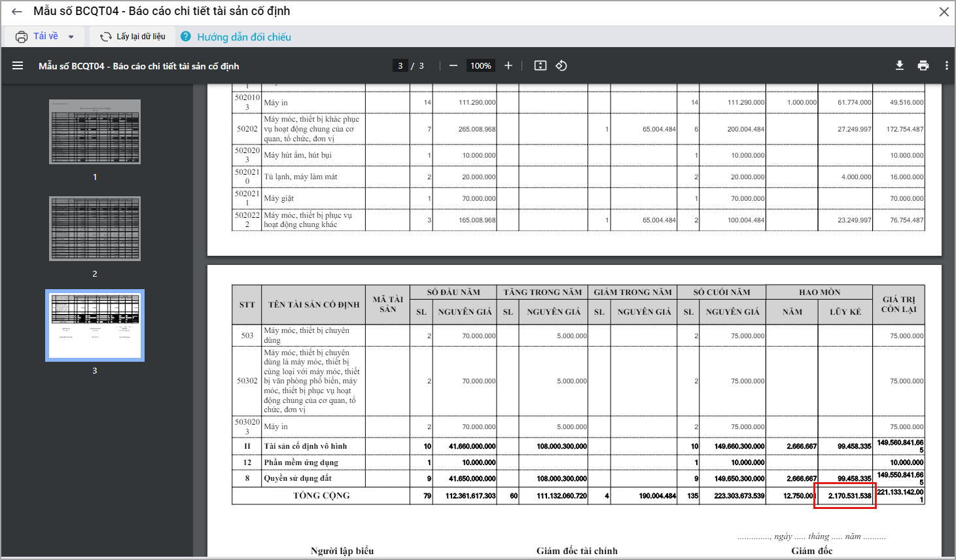The width and height of the screenshot is (956, 560).
Task: Click the MÃ TÀI SẢN column header
Action: tap(388, 304)
